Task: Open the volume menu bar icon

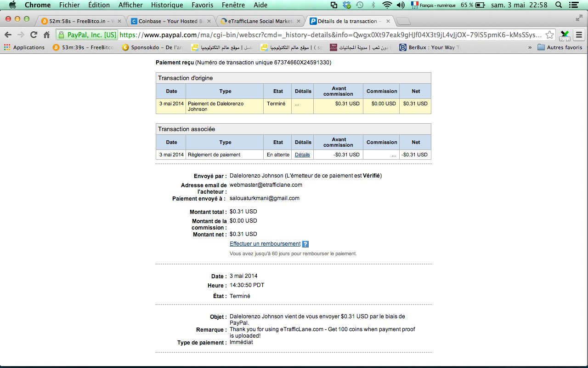Action: (401, 5)
